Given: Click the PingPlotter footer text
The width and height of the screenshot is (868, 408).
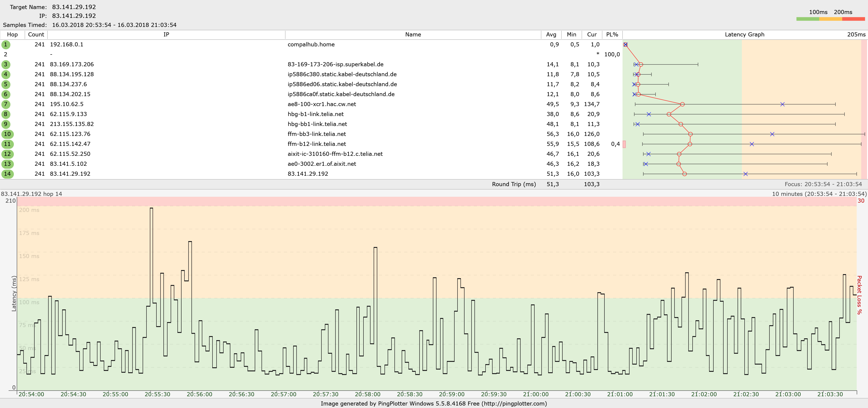Looking at the screenshot, I should [x=434, y=403].
